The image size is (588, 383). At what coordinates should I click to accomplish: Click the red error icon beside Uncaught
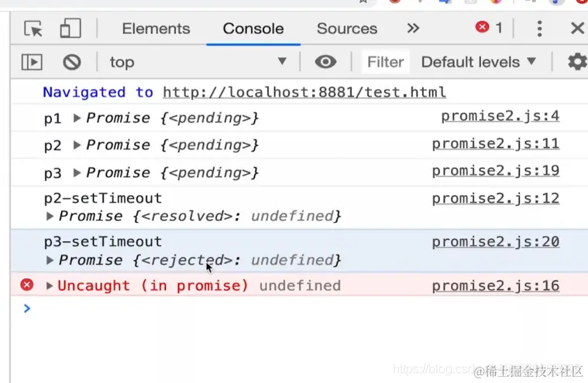27,286
